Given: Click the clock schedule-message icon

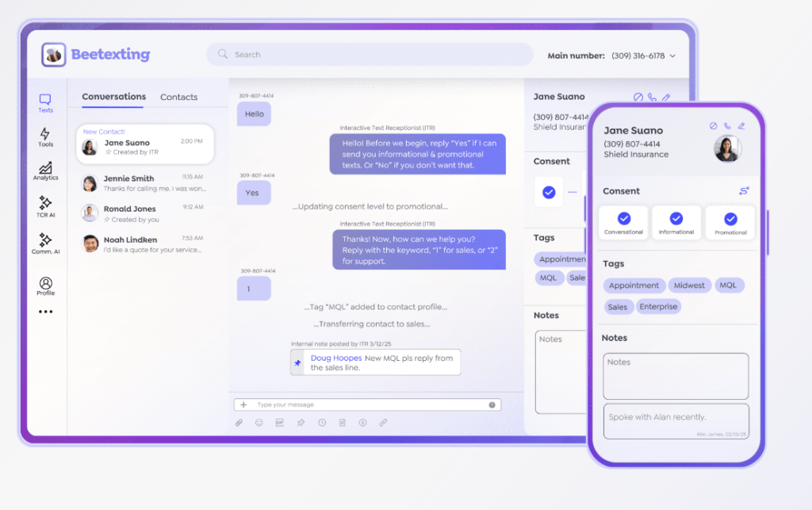Looking at the screenshot, I should tap(322, 423).
